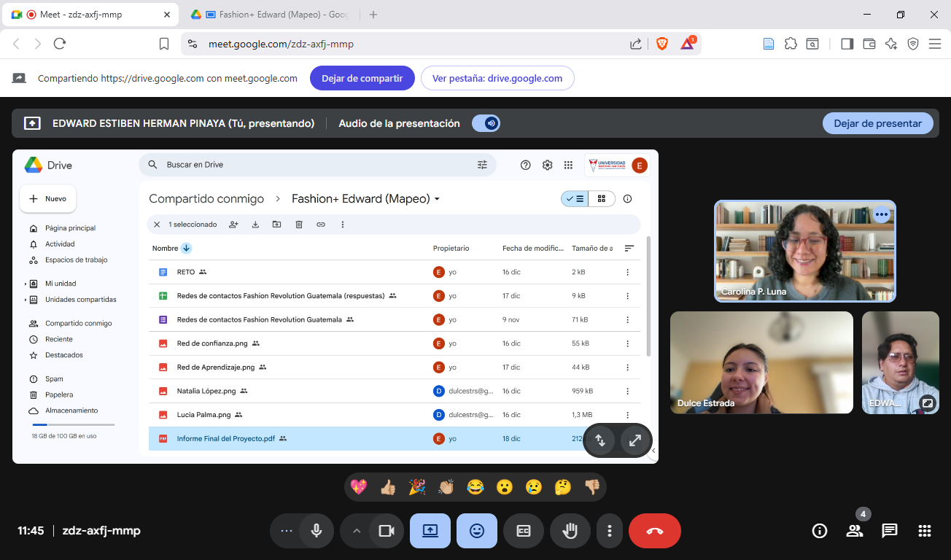Send the thumbs up reaction

[x=388, y=487]
